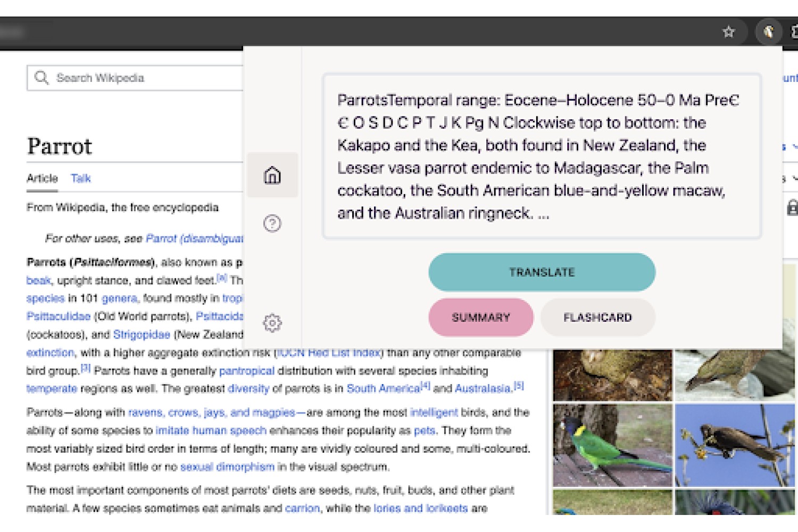This screenshot has height=532, width=798.
Task: Click the extracted parrot text box in popup
Action: 542,156
